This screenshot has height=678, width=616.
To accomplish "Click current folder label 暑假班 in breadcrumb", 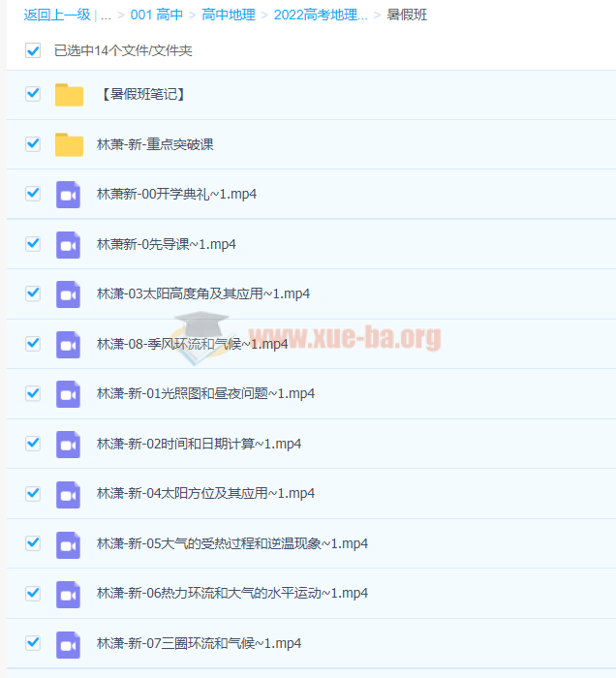I will point(407,15).
